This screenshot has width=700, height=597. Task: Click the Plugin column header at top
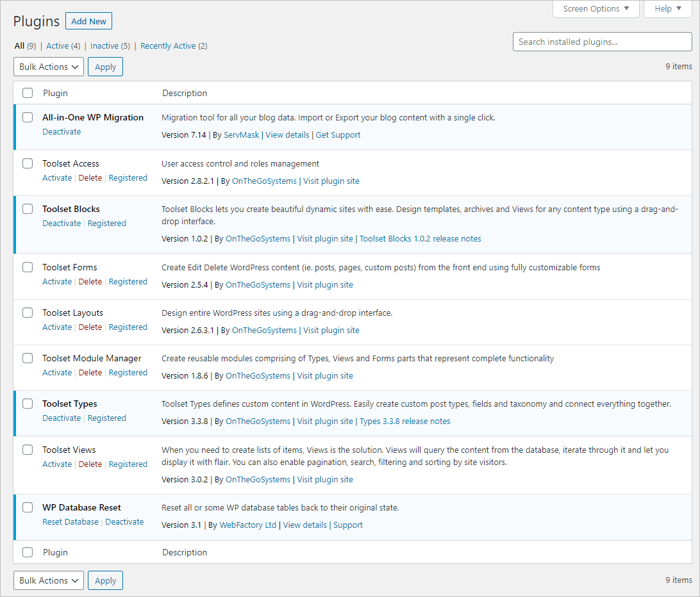click(x=55, y=93)
